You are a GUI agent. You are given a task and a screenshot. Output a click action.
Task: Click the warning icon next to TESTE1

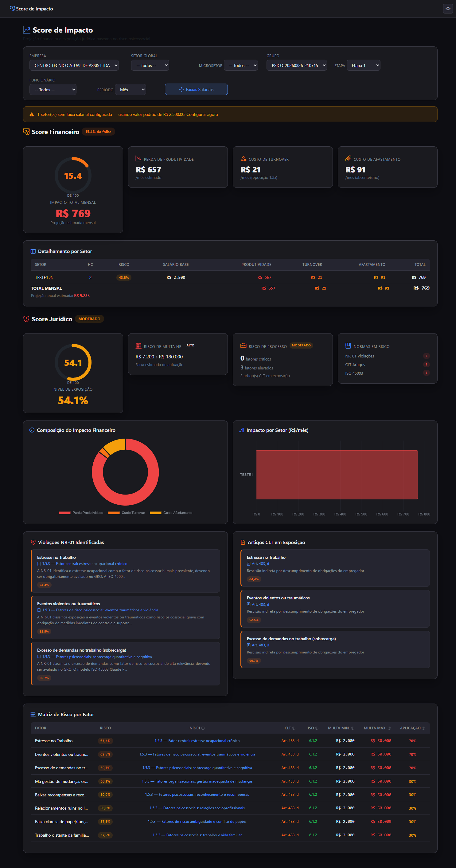51,278
